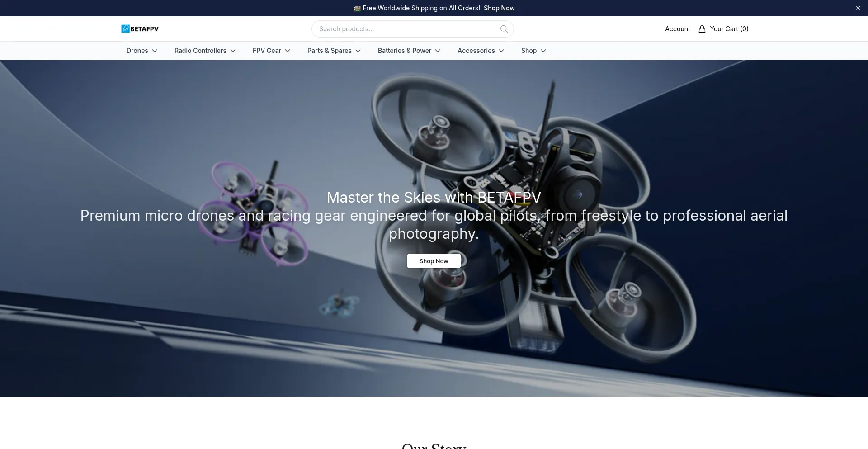Click the hero Shop Now button
Viewport: 868px width, 449px height.
pyautogui.click(x=434, y=261)
